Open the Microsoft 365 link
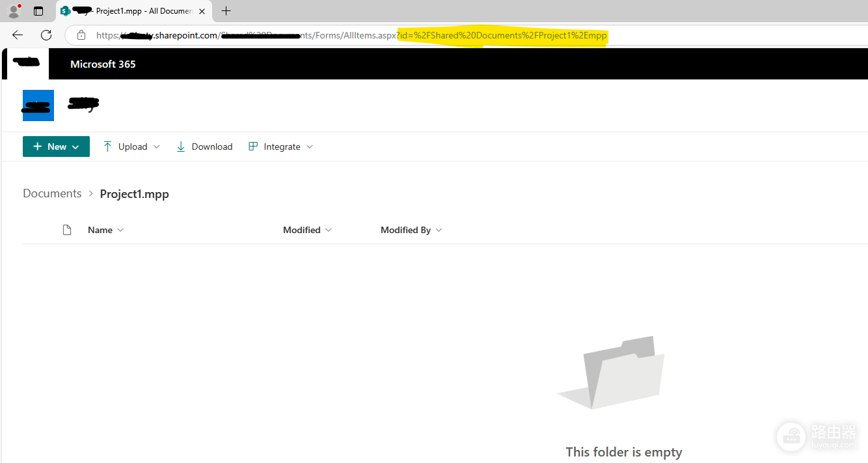 (x=103, y=64)
